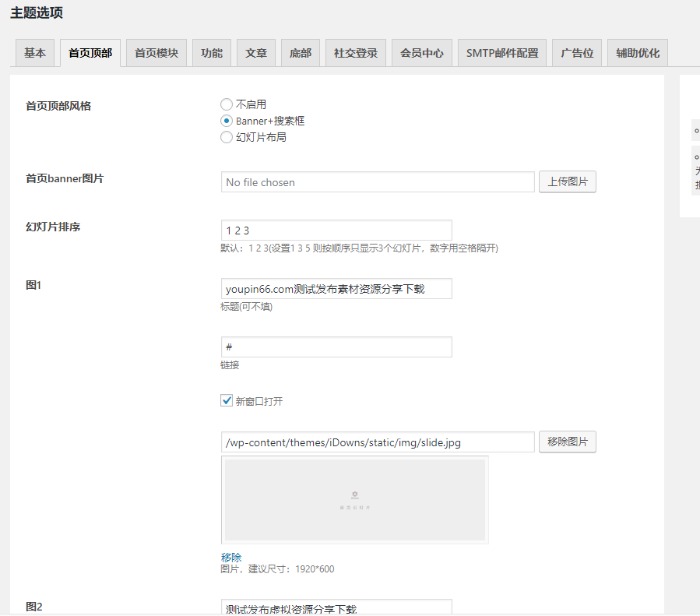
Task: Open the 辅助优化 tab
Action: [x=637, y=52]
